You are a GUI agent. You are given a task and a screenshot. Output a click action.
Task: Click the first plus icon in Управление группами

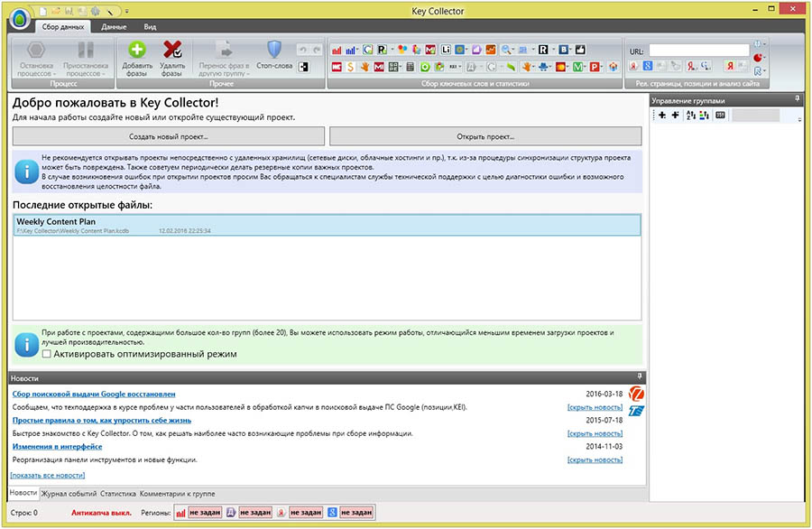[x=662, y=115]
